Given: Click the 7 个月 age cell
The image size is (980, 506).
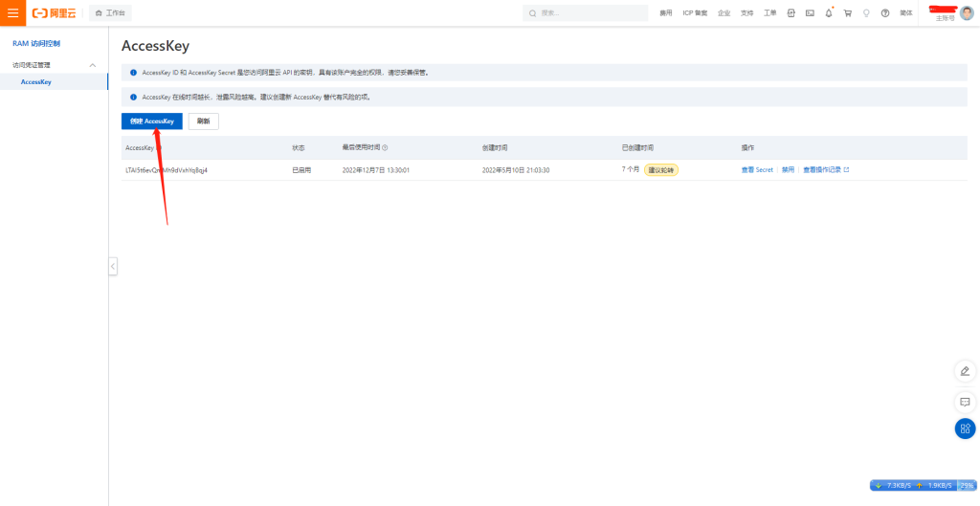Looking at the screenshot, I should coord(631,169).
